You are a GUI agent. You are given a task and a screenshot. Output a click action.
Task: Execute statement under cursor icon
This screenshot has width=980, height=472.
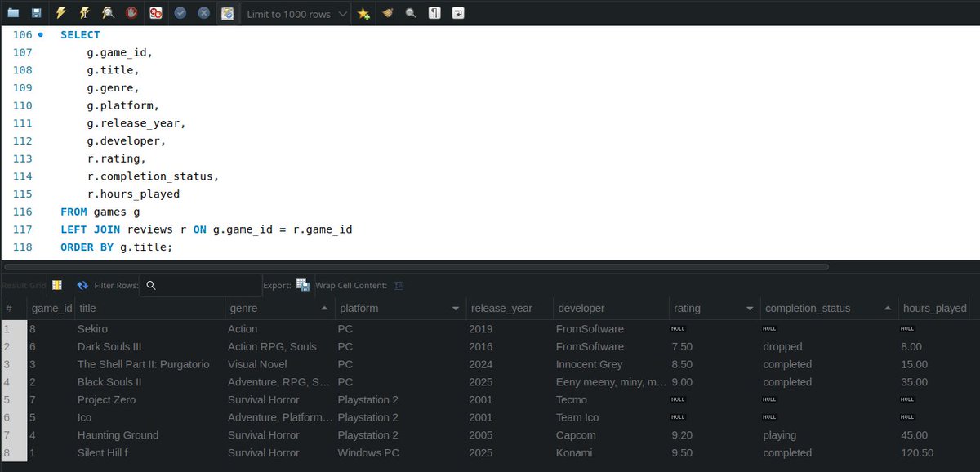click(x=85, y=13)
